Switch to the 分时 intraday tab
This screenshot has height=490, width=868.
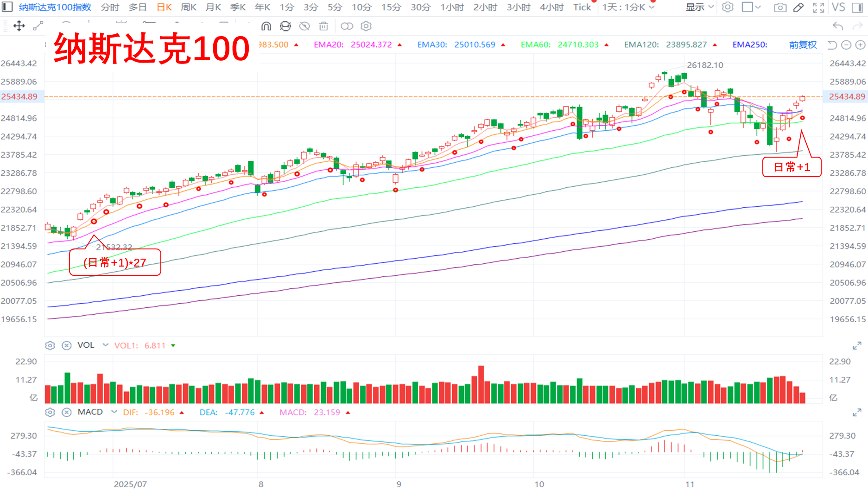110,7
